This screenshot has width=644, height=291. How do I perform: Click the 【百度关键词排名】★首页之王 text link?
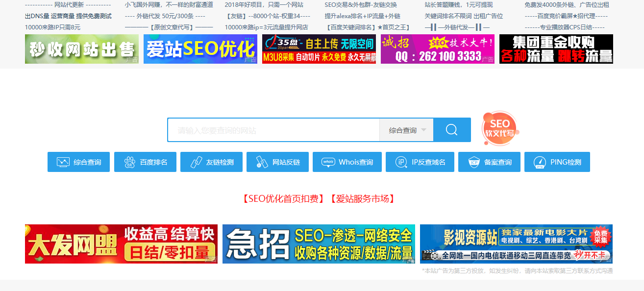[368, 27]
